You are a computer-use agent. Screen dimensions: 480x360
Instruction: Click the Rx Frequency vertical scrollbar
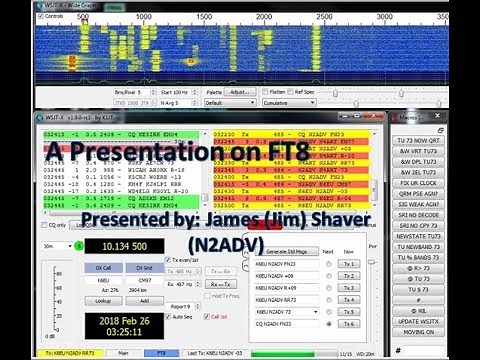[x=374, y=170]
